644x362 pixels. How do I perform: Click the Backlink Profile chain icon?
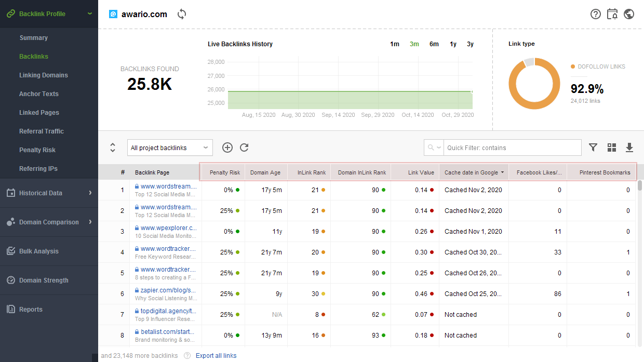[10, 14]
